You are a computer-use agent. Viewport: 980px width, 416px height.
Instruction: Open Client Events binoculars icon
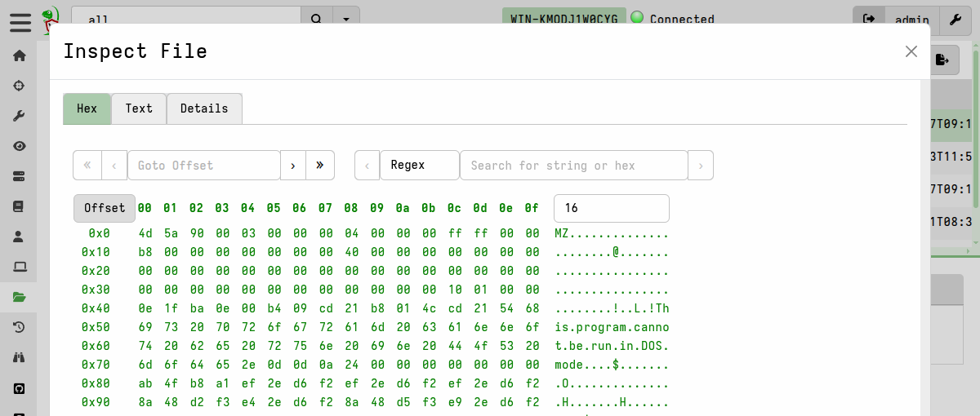coord(20,357)
